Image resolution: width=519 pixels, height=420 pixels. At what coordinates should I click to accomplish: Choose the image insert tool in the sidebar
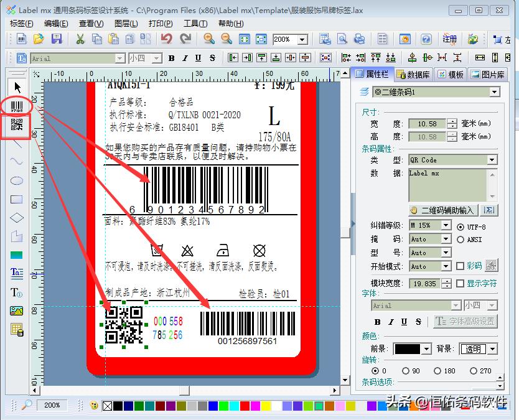[17, 309]
